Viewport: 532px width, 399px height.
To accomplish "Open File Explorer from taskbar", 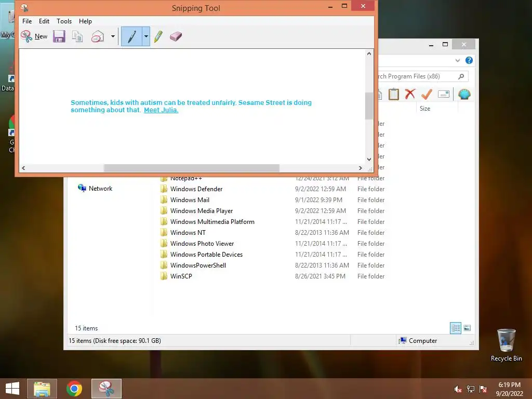I will click(42, 389).
